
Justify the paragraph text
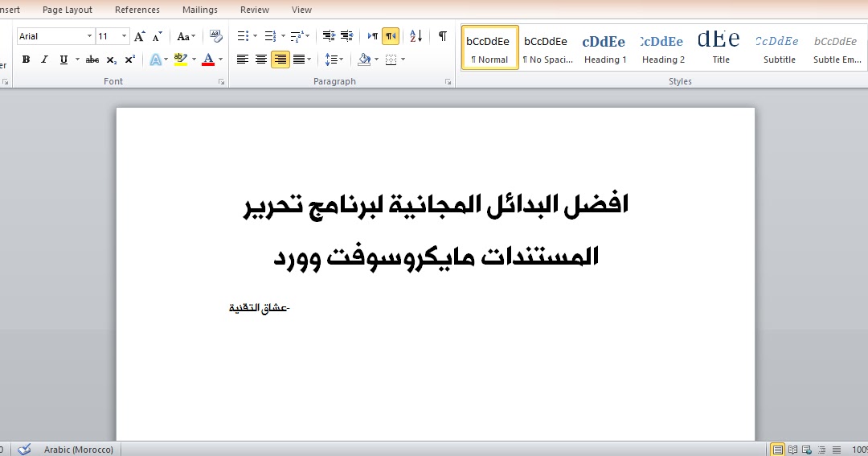299,60
